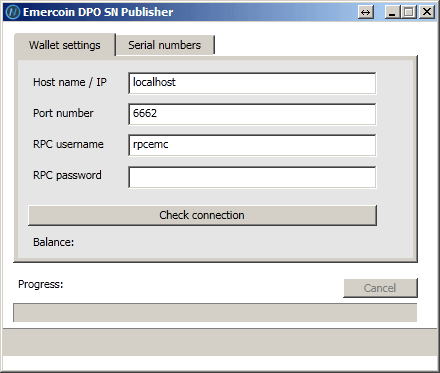Focus the Host name / IP field
Image resolution: width=440 pixels, height=373 pixels.
(x=252, y=83)
